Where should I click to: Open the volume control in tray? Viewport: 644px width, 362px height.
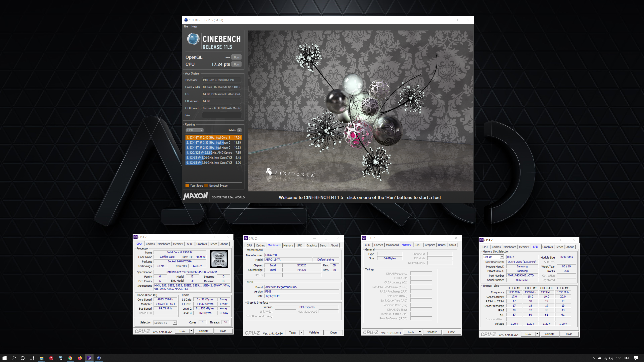pos(611,358)
